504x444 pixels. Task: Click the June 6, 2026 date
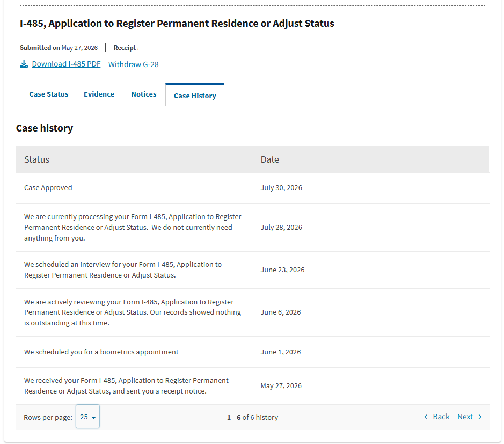tap(281, 312)
